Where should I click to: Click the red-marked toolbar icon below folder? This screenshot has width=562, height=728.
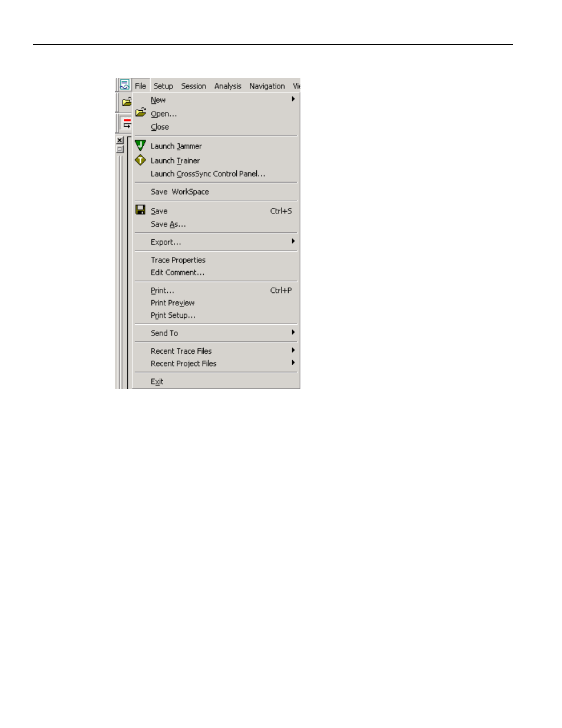pyautogui.click(x=127, y=123)
